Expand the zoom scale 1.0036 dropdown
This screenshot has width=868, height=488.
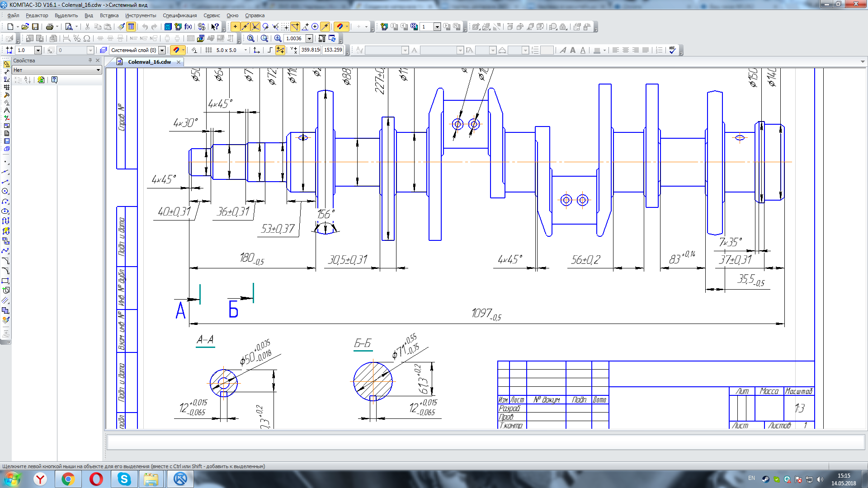coord(309,38)
